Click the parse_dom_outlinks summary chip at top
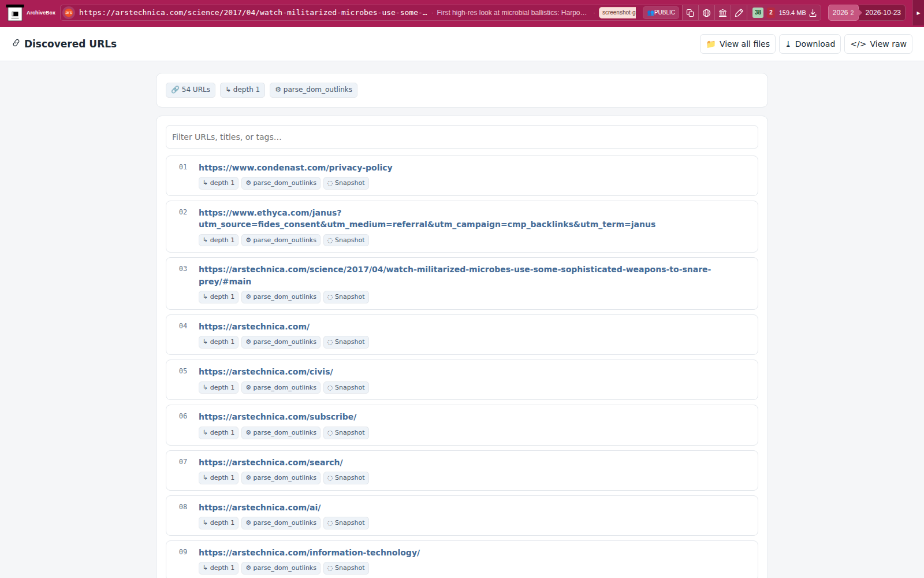924x578 pixels. [314, 90]
